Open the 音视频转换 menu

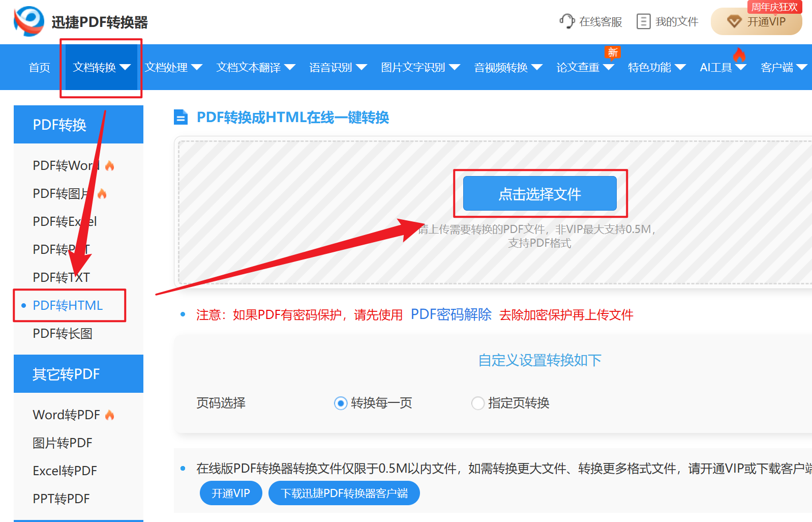point(508,67)
